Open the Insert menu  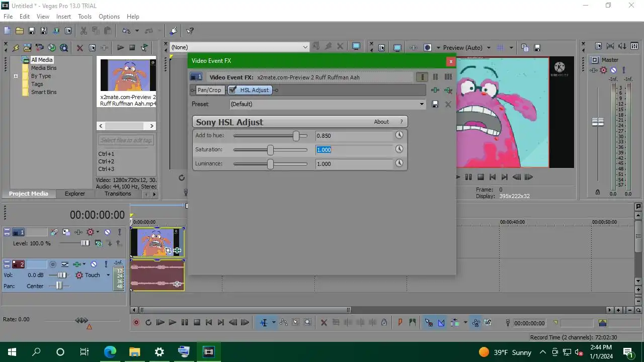point(63,17)
